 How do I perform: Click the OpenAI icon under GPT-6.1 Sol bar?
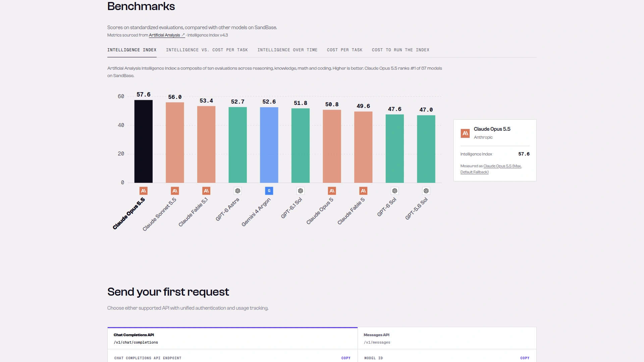pyautogui.click(x=301, y=191)
